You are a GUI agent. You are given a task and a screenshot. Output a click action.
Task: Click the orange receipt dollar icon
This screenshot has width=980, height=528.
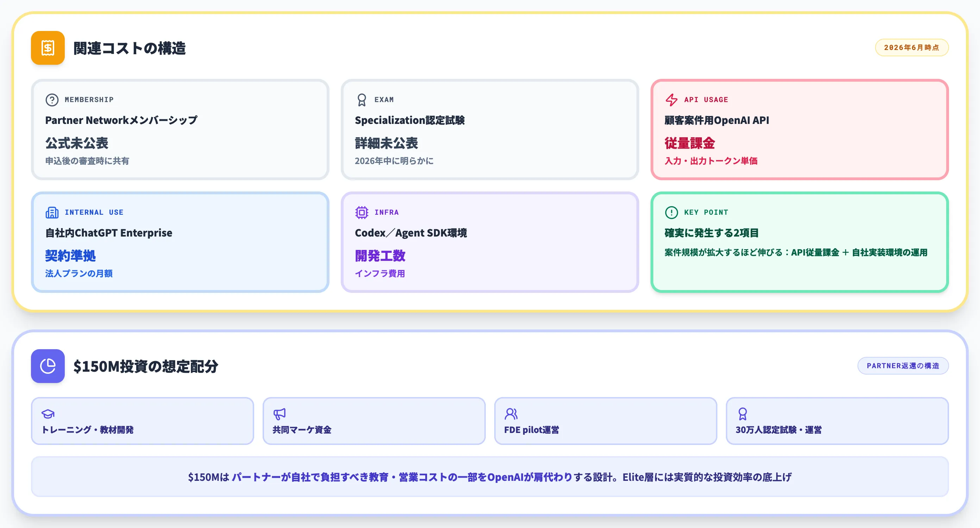pos(48,48)
